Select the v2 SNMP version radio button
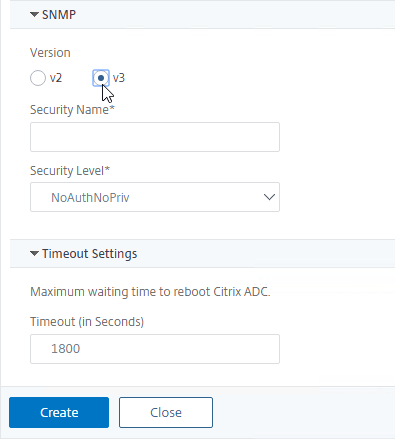Viewport: 395px width, 439px height. click(38, 78)
